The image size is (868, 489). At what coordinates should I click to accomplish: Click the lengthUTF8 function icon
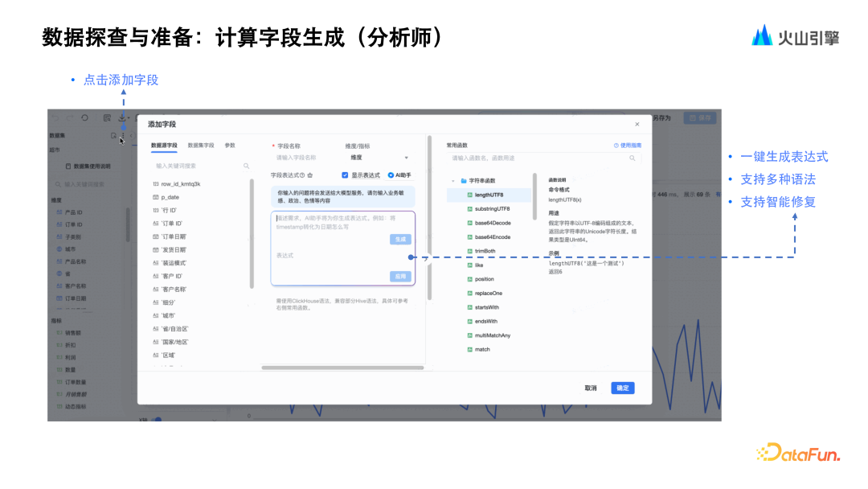[470, 195]
